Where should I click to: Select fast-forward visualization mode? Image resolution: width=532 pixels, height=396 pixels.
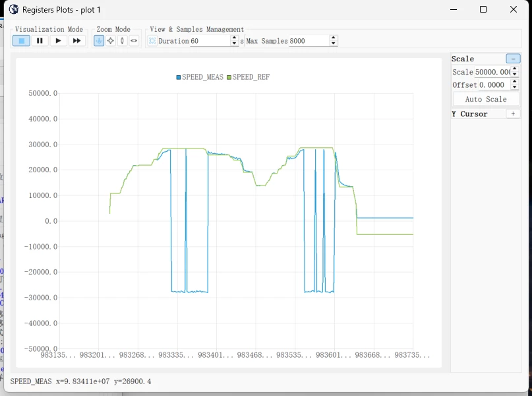pos(77,41)
